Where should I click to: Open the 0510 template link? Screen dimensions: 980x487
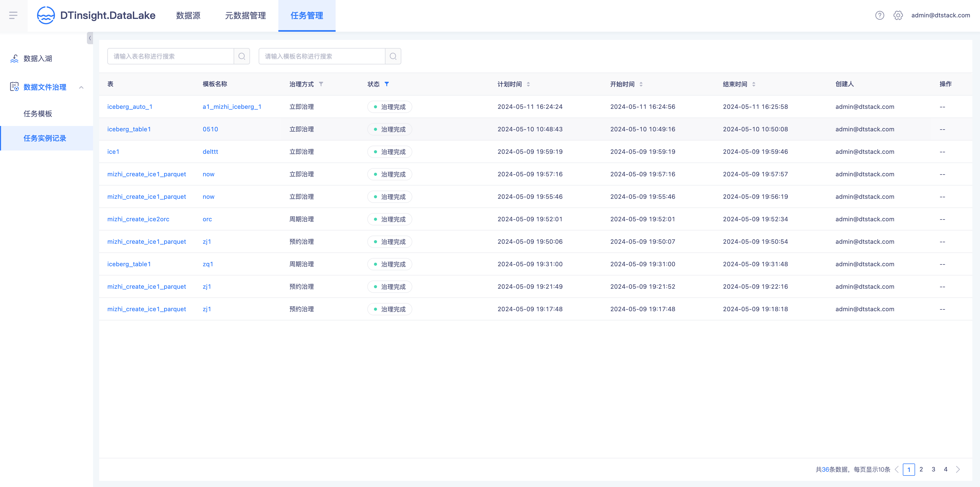click(x=210, y=129)
